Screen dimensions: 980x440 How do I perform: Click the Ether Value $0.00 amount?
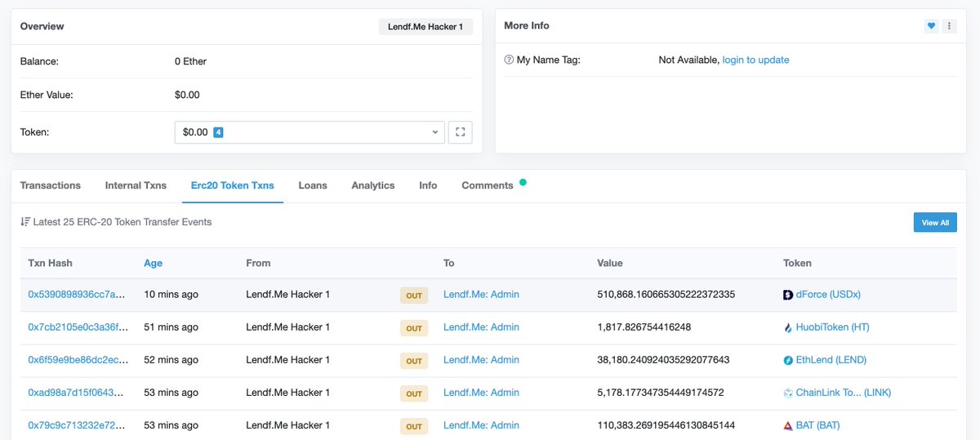point(187,95)
